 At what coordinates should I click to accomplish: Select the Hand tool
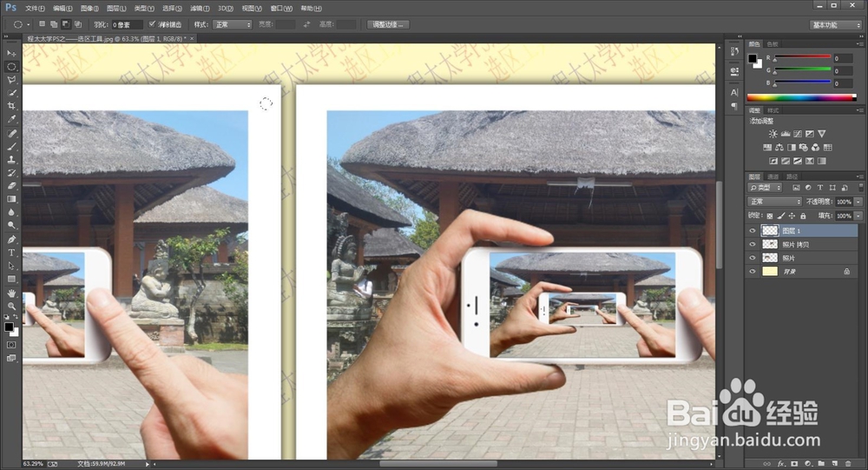(11, 293)
